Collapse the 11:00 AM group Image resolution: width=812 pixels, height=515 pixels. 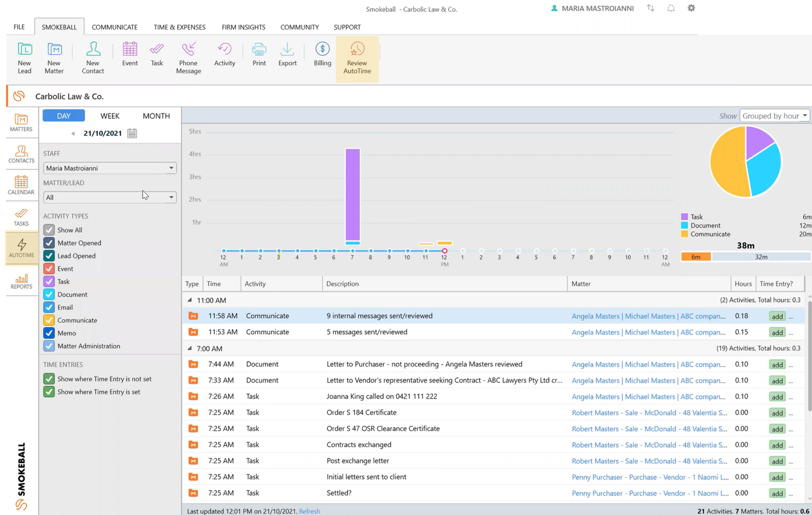pyautogui.click(x=189, y=300)
